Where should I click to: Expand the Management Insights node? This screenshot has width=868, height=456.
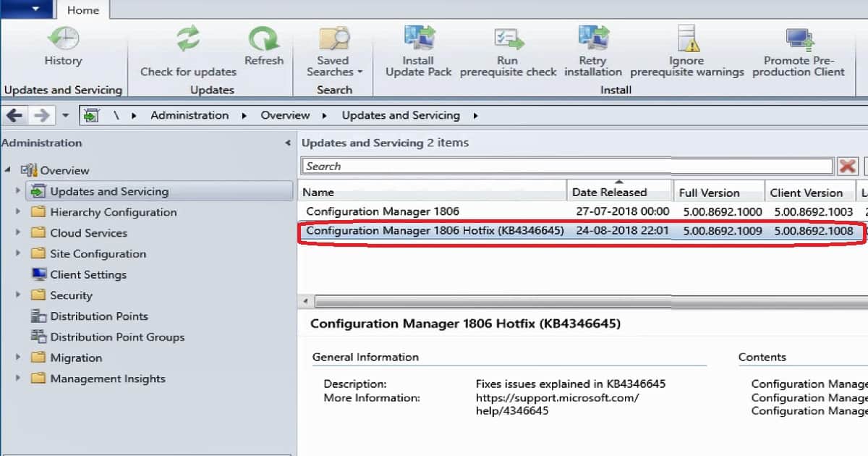click(x=18, y=379)
